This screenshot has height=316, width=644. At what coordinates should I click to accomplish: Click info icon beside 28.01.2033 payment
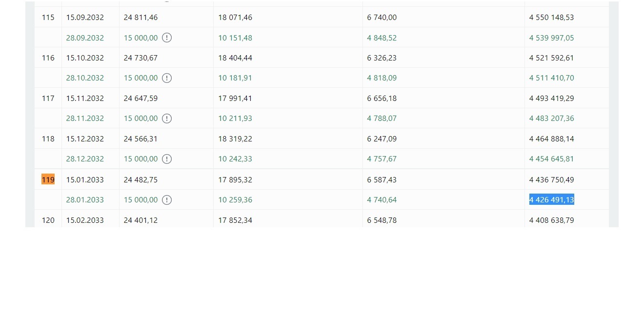click(167, 200)
